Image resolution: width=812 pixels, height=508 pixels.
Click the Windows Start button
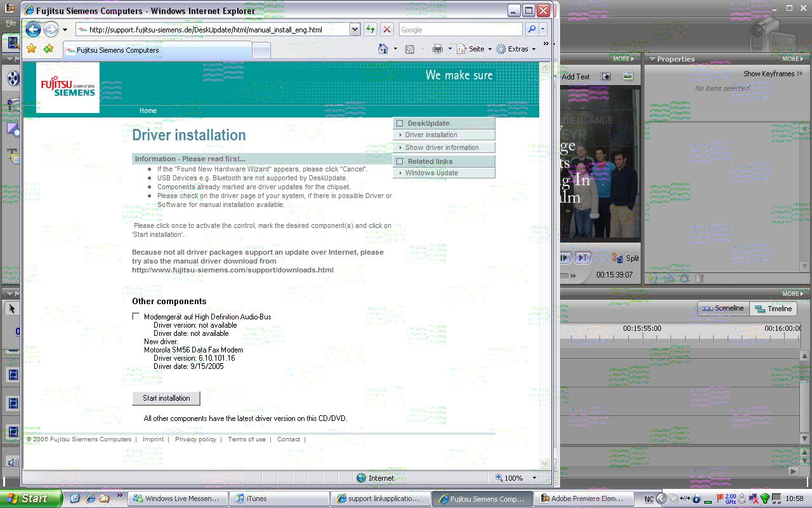31,498
